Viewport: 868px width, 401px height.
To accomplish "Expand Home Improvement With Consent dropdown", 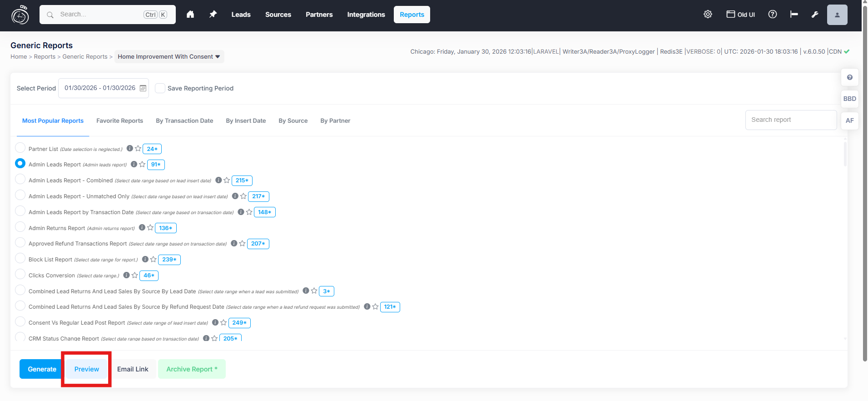I will tap(169, 57).
